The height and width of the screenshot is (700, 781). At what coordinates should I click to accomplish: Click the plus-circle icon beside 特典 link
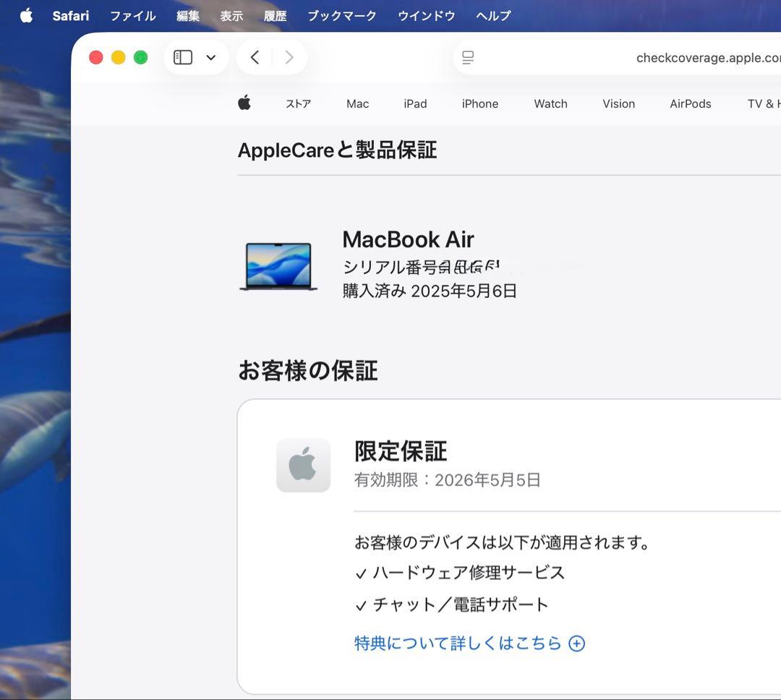(576, 643)
